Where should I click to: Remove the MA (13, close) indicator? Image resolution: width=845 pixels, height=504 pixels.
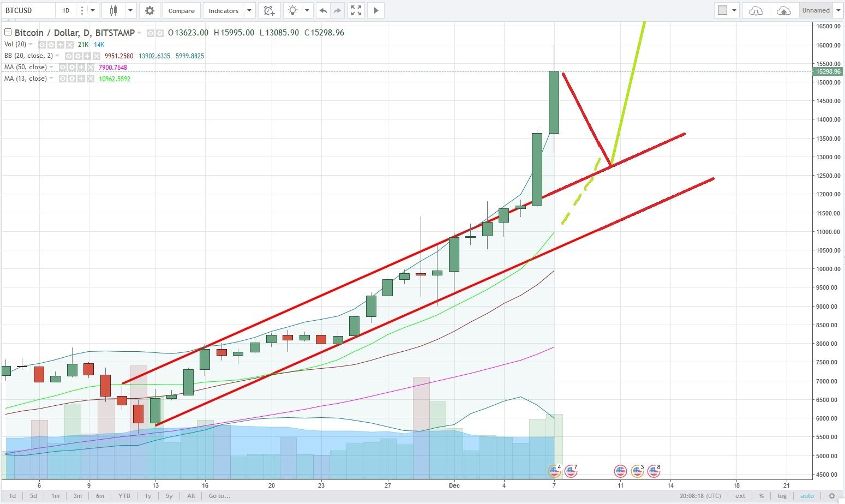[91, 79]
